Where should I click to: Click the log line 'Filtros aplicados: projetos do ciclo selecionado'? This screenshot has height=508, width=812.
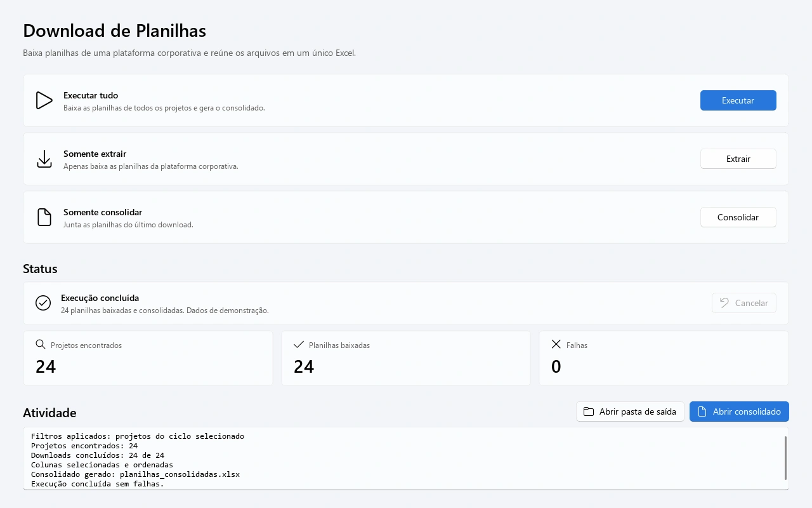138,436
